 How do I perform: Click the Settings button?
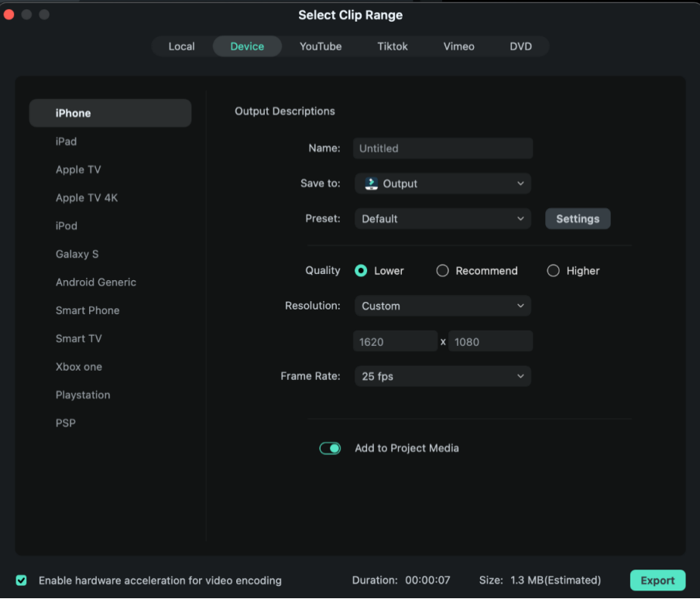(578, 219)
